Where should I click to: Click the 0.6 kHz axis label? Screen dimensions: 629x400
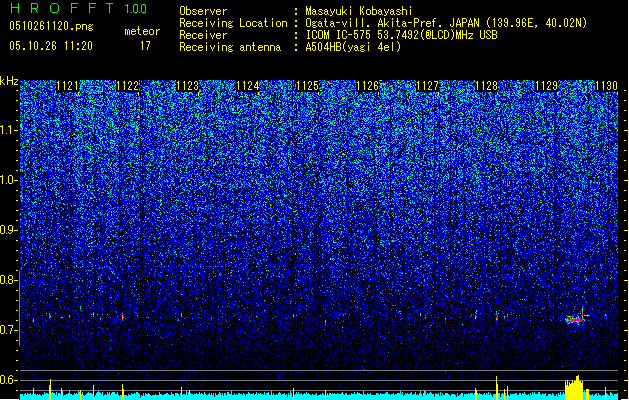pyautogui.click(x=8, y=380)
